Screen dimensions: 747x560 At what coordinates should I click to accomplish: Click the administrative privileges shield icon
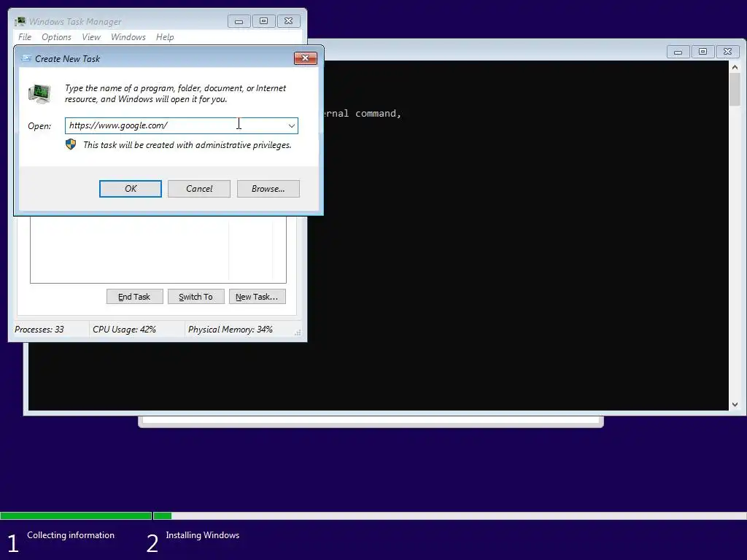[x=71, y=144]
